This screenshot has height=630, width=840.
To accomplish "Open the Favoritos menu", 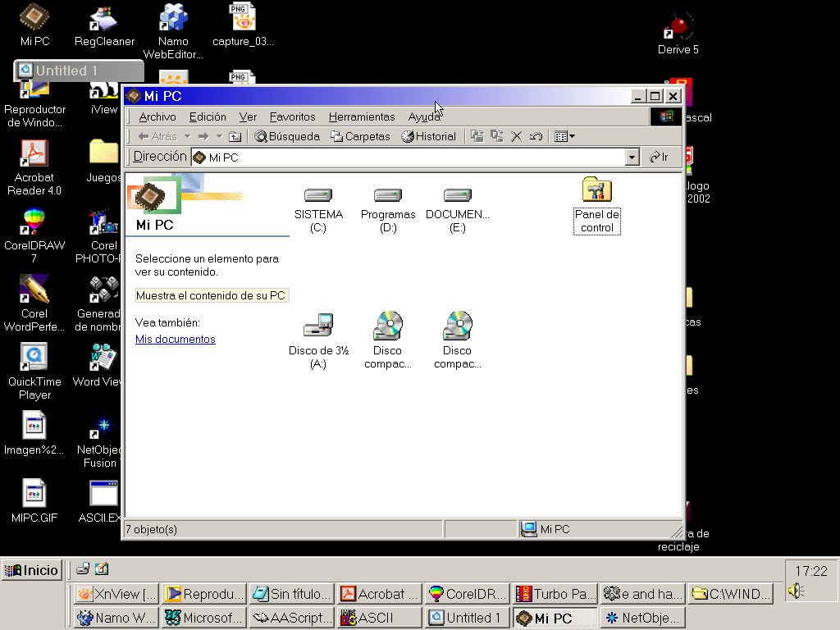I will point(293,116).
